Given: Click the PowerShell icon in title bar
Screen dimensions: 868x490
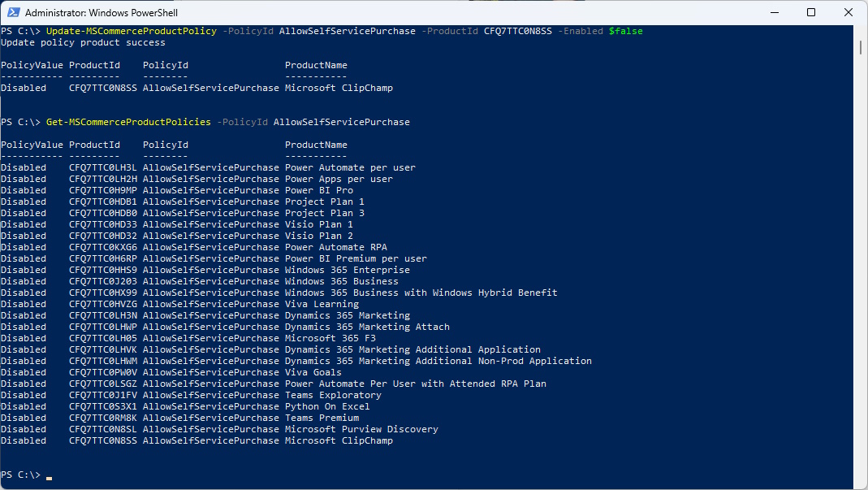Looking at the screenshot, I should coord(12,13).
